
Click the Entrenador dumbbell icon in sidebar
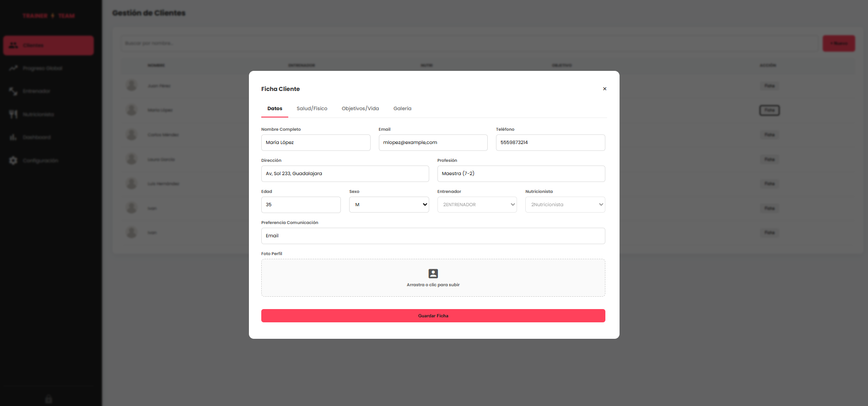pyautogui.click(x=13, y=91)
